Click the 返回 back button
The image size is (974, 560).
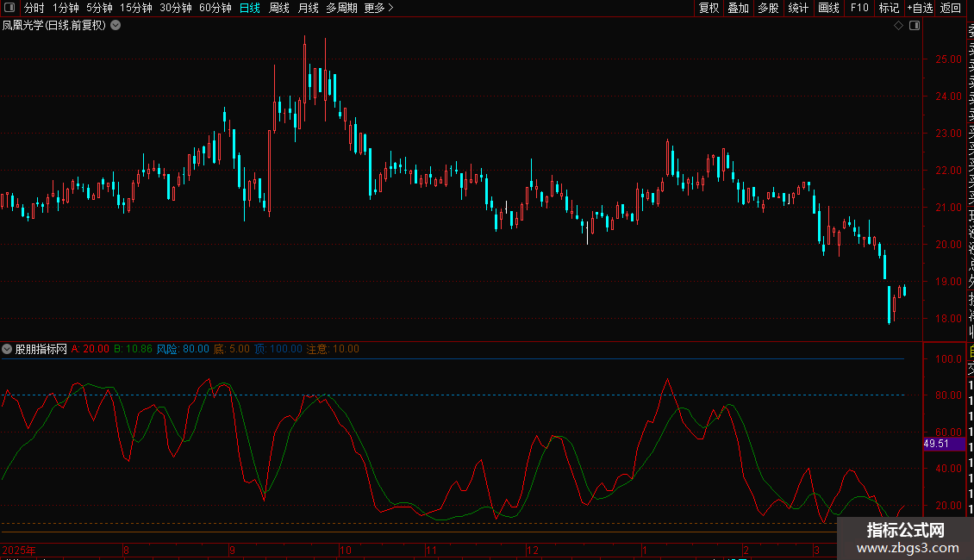pos(951,8)
